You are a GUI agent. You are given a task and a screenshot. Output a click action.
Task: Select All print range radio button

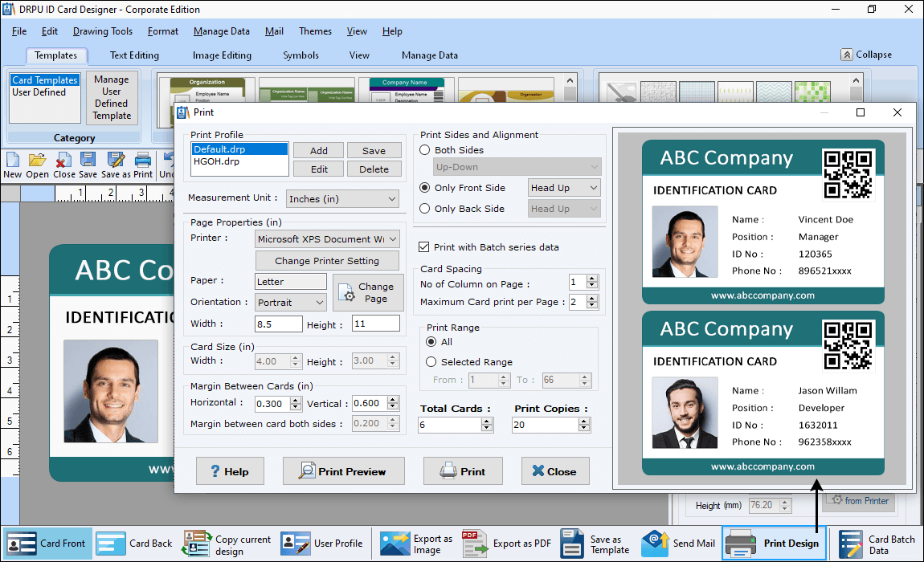point(431,342)
